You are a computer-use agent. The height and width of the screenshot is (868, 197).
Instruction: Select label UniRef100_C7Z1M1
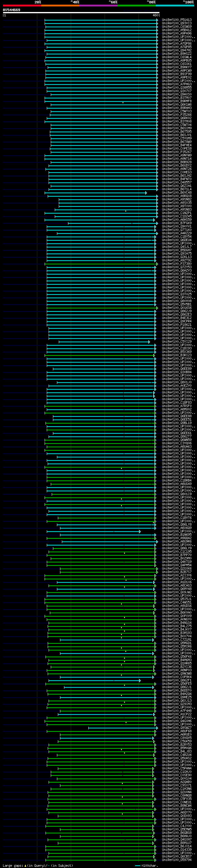point(177,640)
